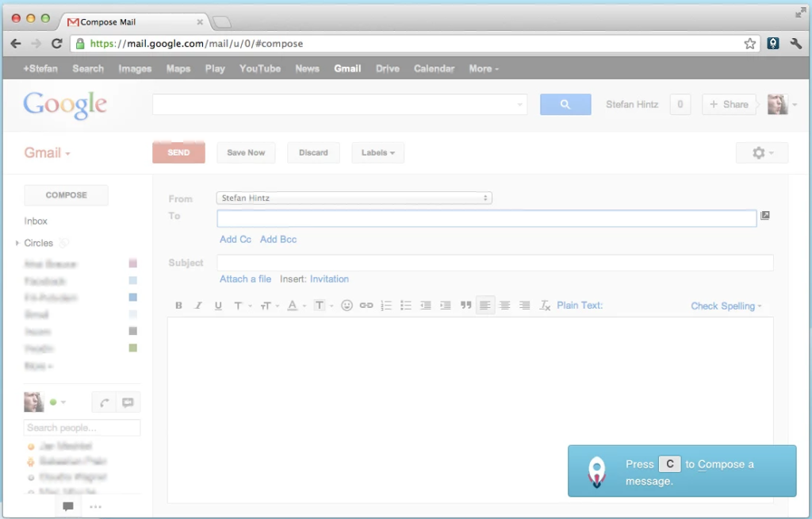Select sender in the From dropdown
The width and height of the screenshot is (812, 519).
354,198
